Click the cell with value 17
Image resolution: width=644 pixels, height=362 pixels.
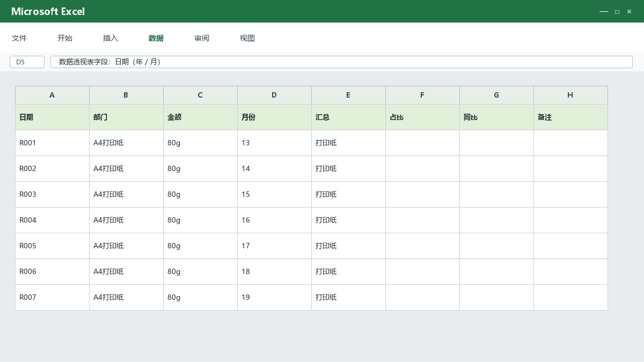[274, 246]
